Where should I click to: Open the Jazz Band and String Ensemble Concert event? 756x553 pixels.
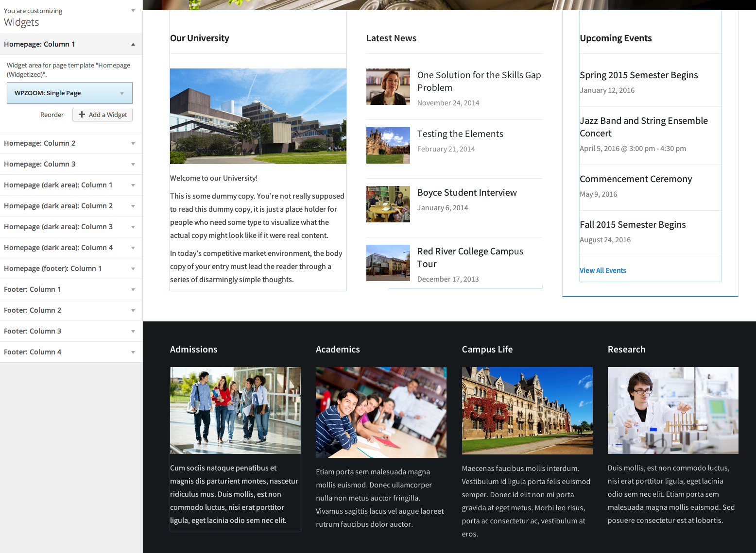643,127
